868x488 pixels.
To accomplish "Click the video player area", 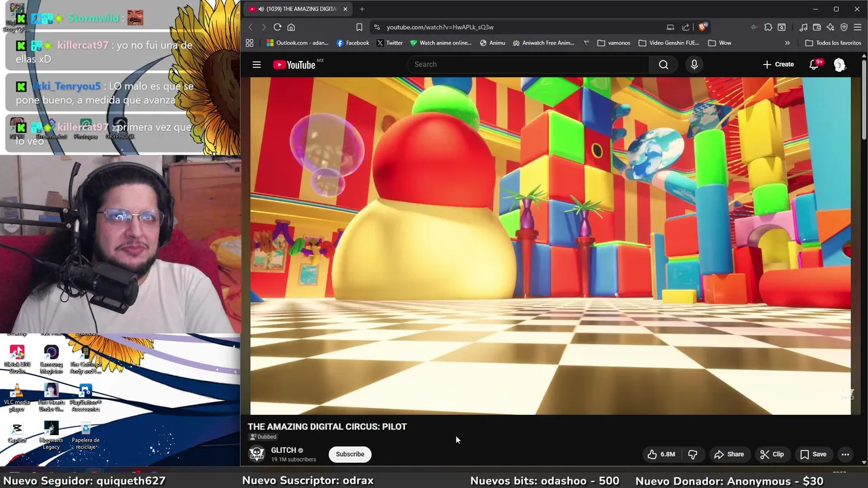I will click(550, 245).
